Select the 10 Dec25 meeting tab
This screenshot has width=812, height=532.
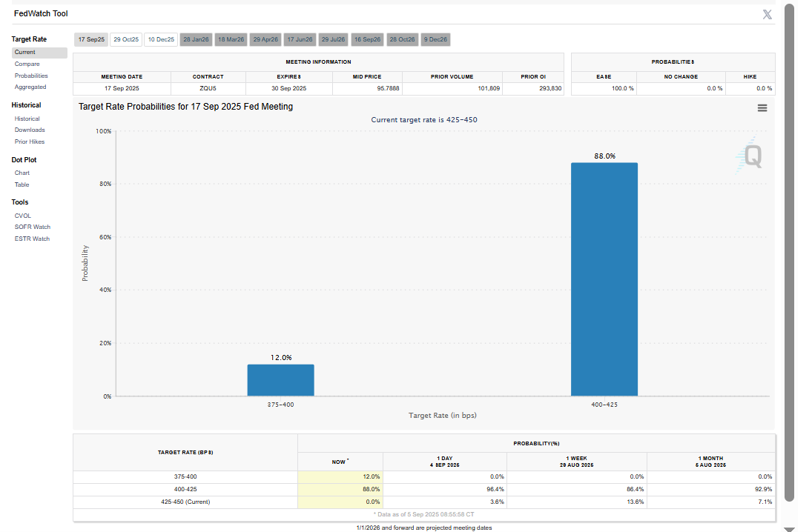[160, 39]
